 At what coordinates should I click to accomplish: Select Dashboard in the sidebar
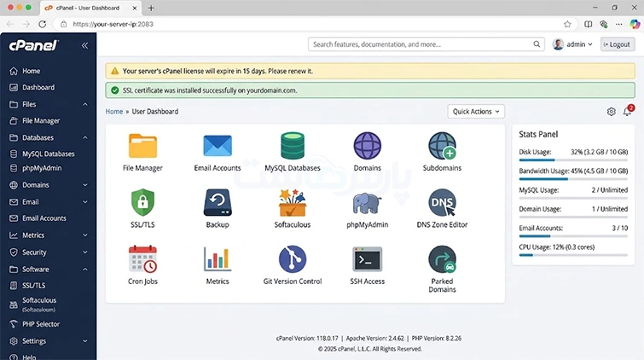click(x=32, y=87)
